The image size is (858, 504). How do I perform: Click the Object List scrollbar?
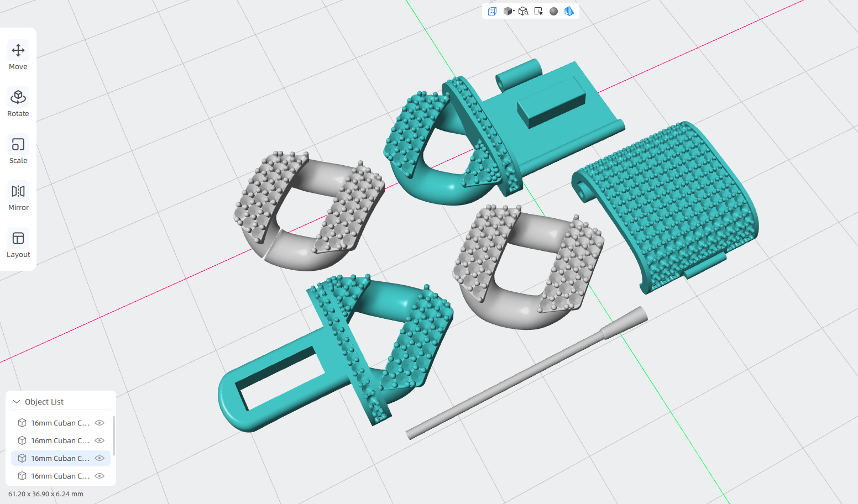click(x=114, y=435)
